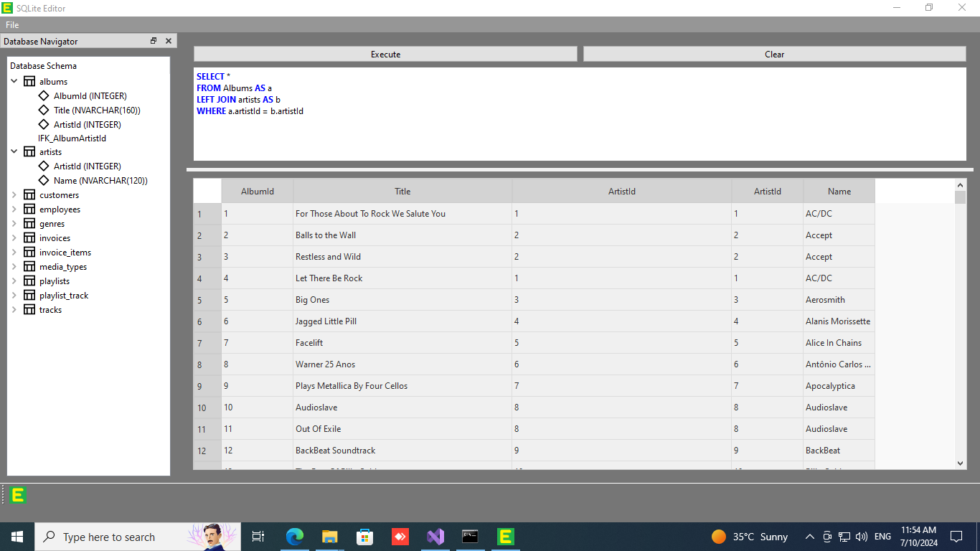The width and height of the screenshot is (980, 551).
Task: Open the File menu
Action: click(x=11, y=24)
